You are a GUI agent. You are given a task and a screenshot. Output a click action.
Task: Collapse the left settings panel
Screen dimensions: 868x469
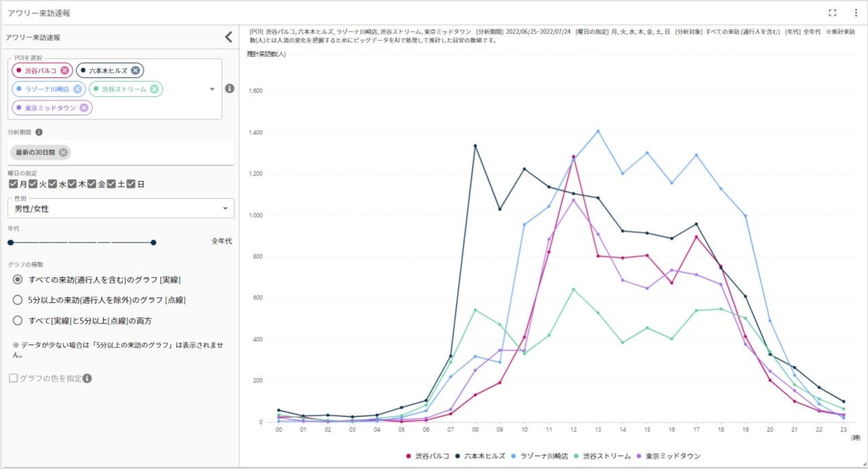[x=229, y=37]
